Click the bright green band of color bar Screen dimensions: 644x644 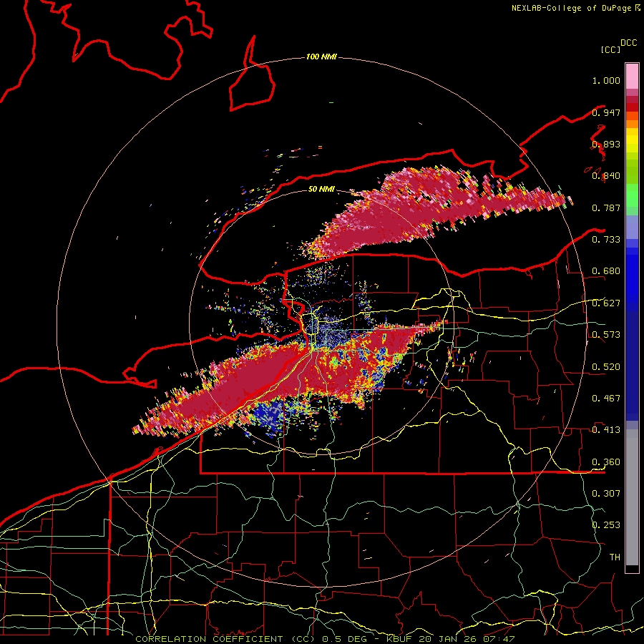[x=632, y=195]
